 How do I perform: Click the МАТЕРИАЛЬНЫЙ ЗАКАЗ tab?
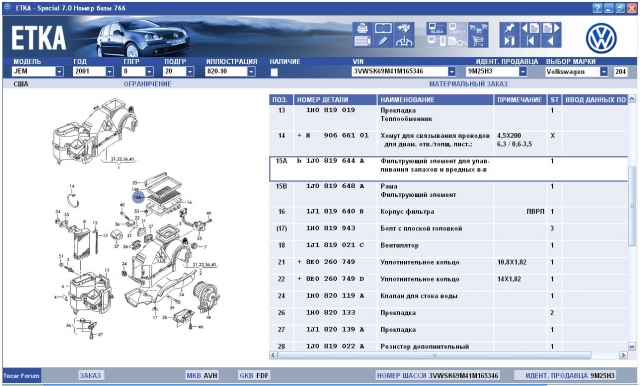(x=468, y=84)
